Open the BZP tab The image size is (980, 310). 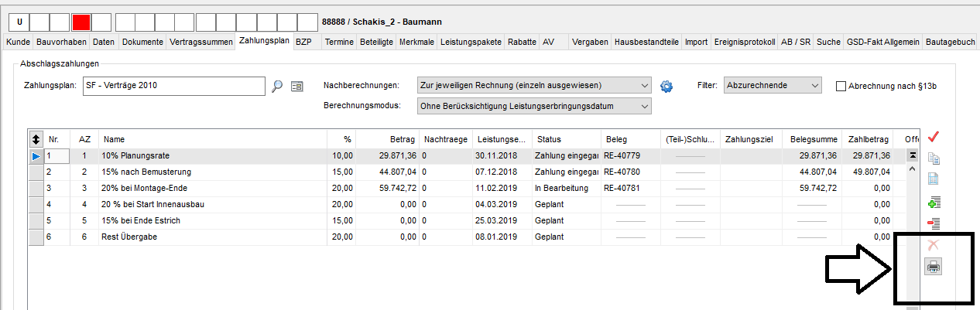303,42
